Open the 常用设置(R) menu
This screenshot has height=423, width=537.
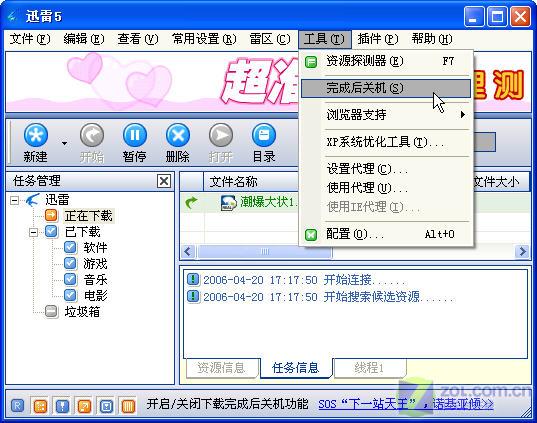(204, 39)
